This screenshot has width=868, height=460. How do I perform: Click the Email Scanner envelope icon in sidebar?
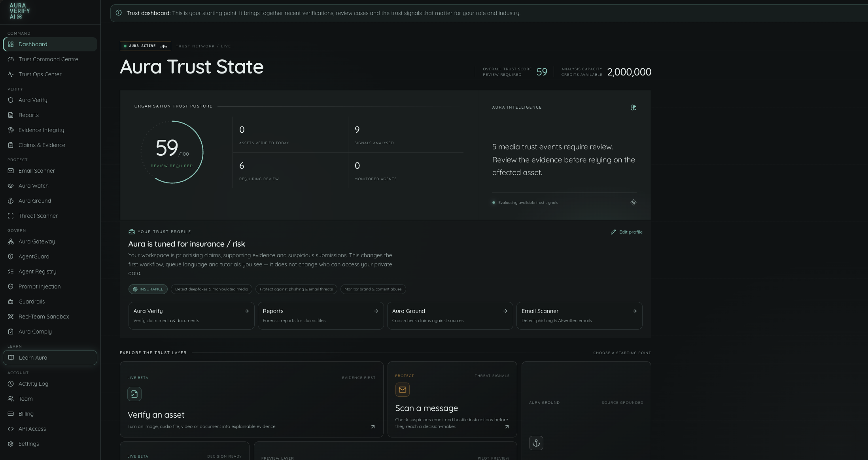click(x=11, y=171)
